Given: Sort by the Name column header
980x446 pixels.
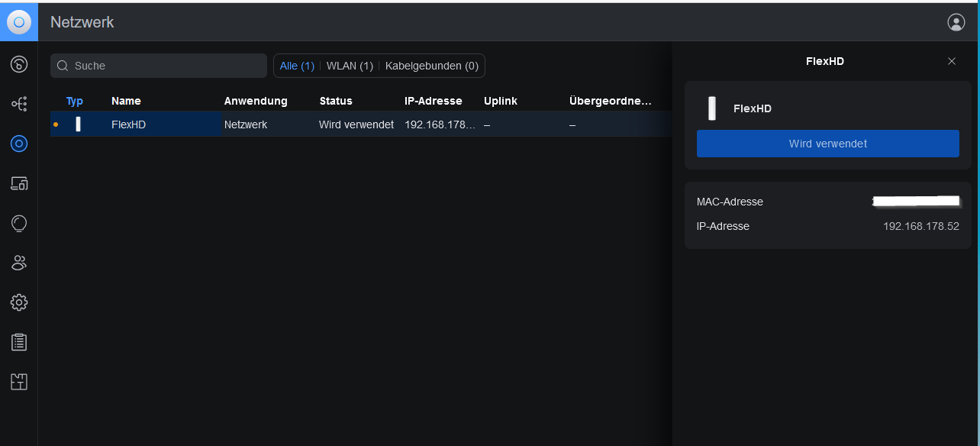Looking at the screenshot, I should (126, 101).
